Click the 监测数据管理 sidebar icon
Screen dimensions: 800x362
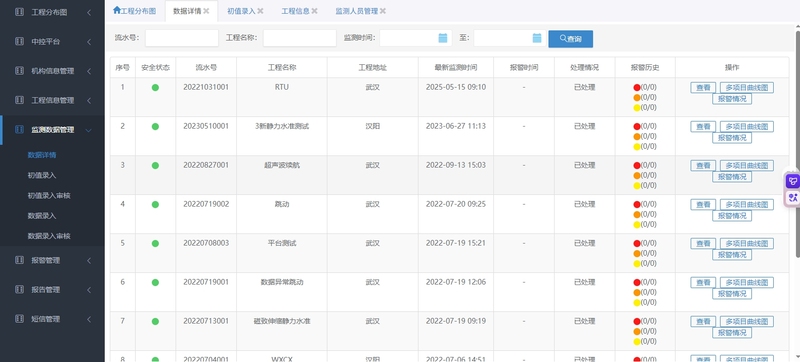(x=19, y=130)
